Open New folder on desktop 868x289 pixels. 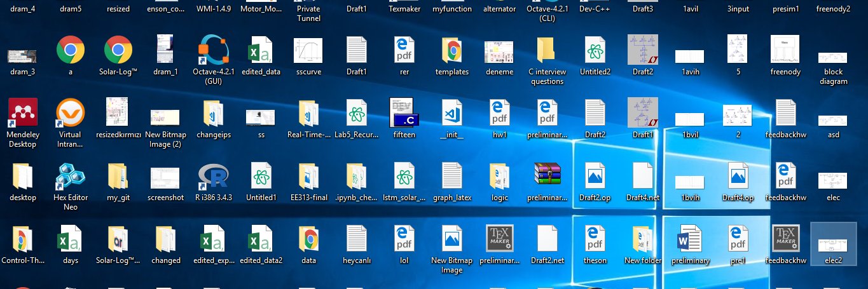click(643, 239)
